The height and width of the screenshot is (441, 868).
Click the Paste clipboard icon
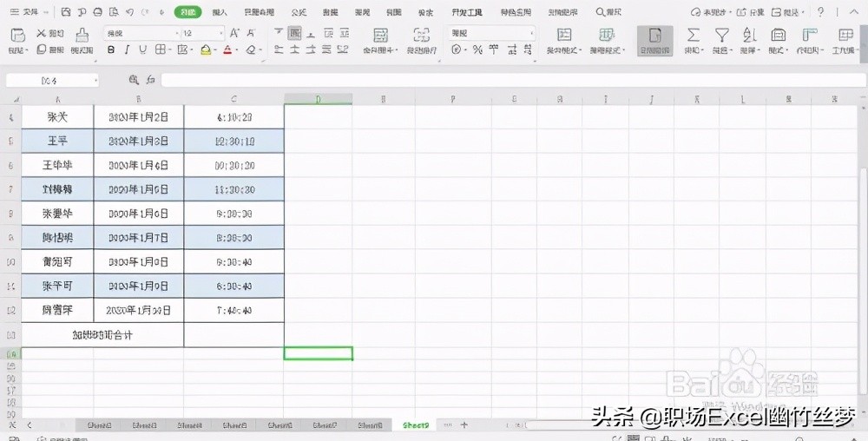click(x=17, y=36)
